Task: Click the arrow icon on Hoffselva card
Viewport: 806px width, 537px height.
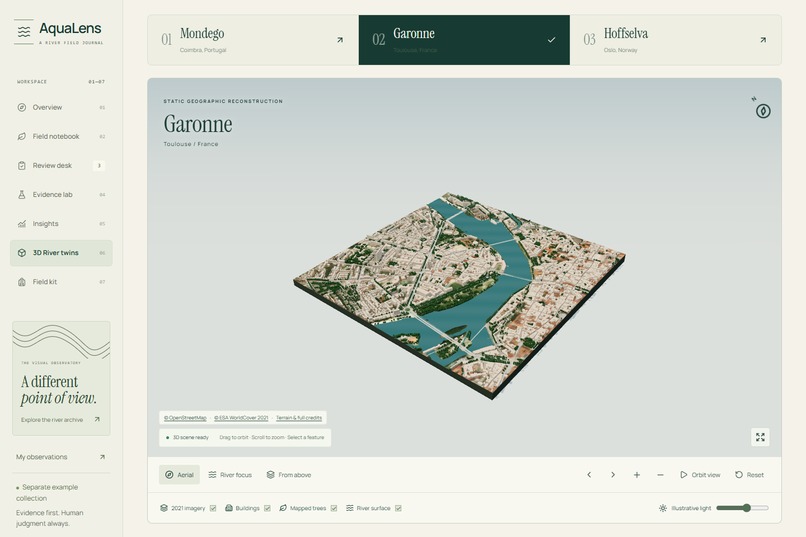Action: (x=763, y=40)
